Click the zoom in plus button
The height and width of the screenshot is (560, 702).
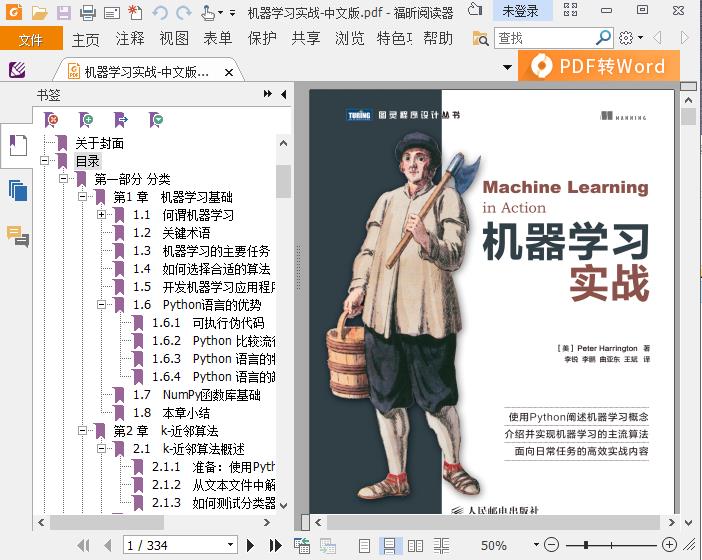tap(669, 545)
